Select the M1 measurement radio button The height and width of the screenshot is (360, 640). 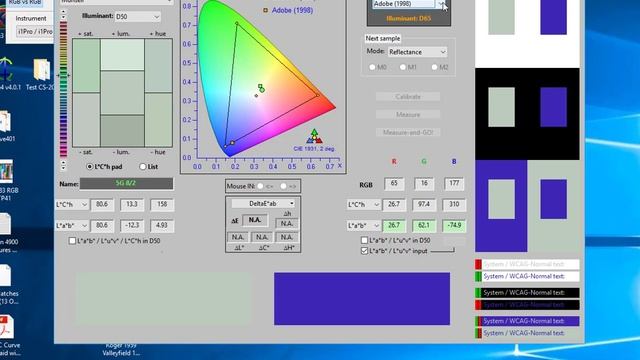coord(403,67)
